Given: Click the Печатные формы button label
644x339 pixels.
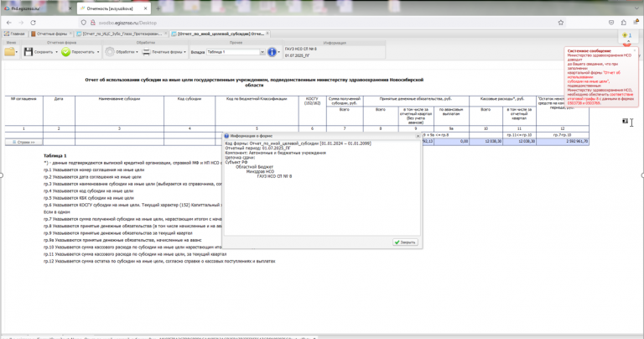Looking at the screenshot, I should 167,52.
